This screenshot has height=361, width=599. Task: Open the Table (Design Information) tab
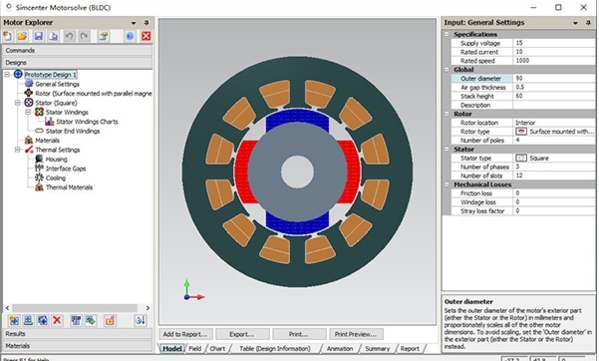click(275, 348)
